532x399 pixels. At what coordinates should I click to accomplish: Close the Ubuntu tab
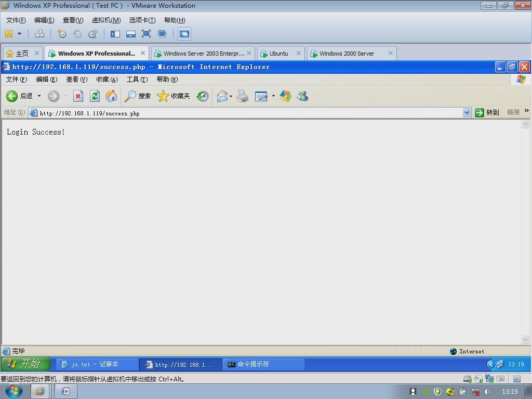click(x=299, y=53)
